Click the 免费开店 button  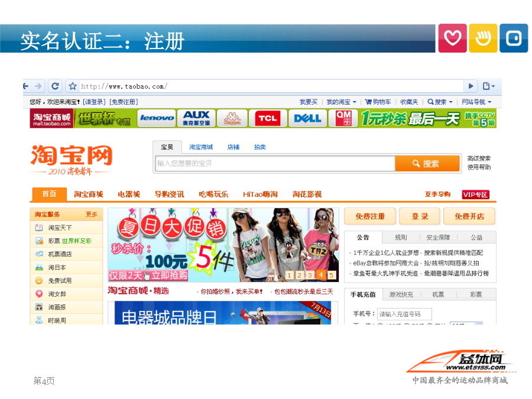coord(469,216)
